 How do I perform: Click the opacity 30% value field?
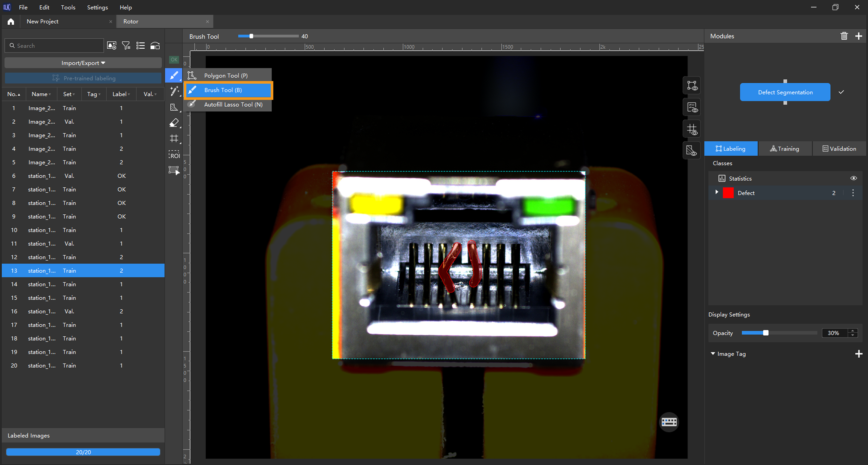835,333
